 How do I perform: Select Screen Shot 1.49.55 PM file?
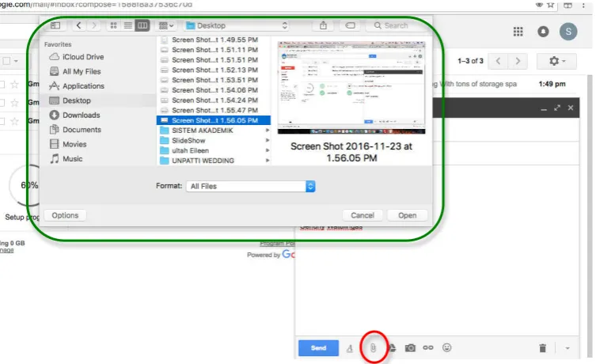214,40
